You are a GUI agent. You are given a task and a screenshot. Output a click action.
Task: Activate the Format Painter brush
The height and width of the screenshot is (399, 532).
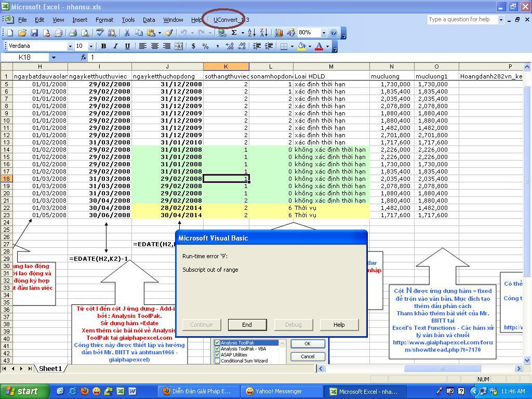pos(169,33)
